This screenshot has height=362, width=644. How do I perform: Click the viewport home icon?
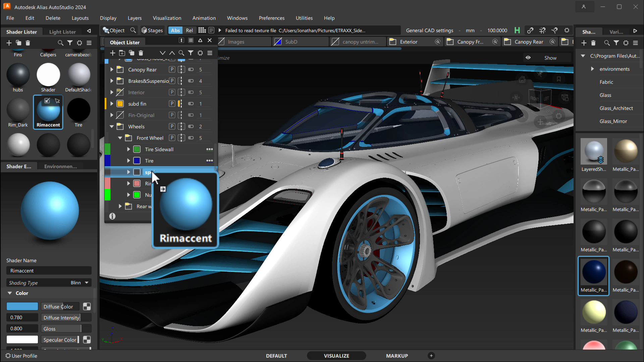(x=522, y=80)
